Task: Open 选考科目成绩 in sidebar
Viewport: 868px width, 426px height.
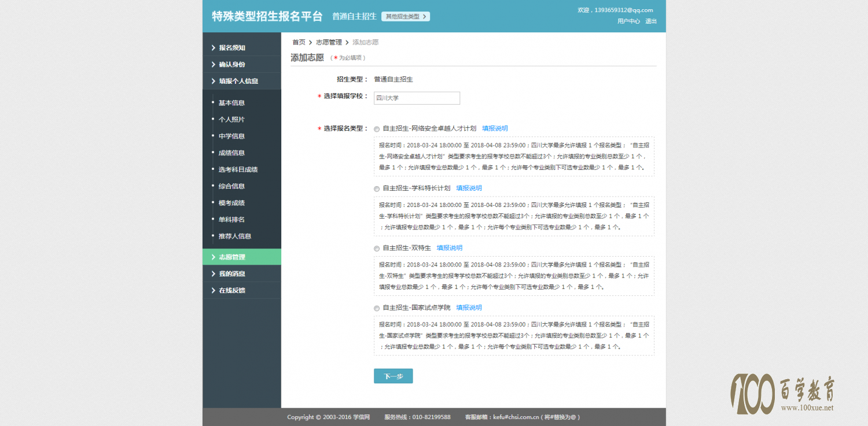Action: pos(238,170)
